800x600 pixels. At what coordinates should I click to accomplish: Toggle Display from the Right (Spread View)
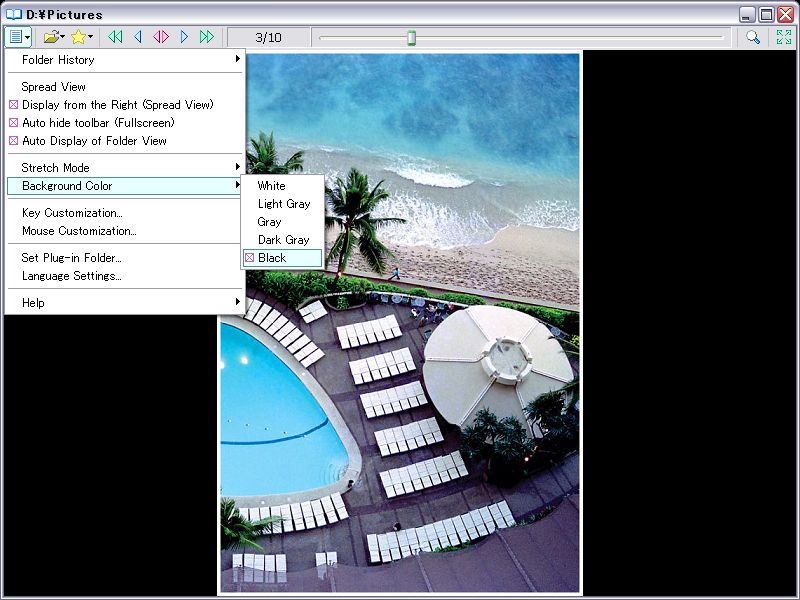click(117, 105)
